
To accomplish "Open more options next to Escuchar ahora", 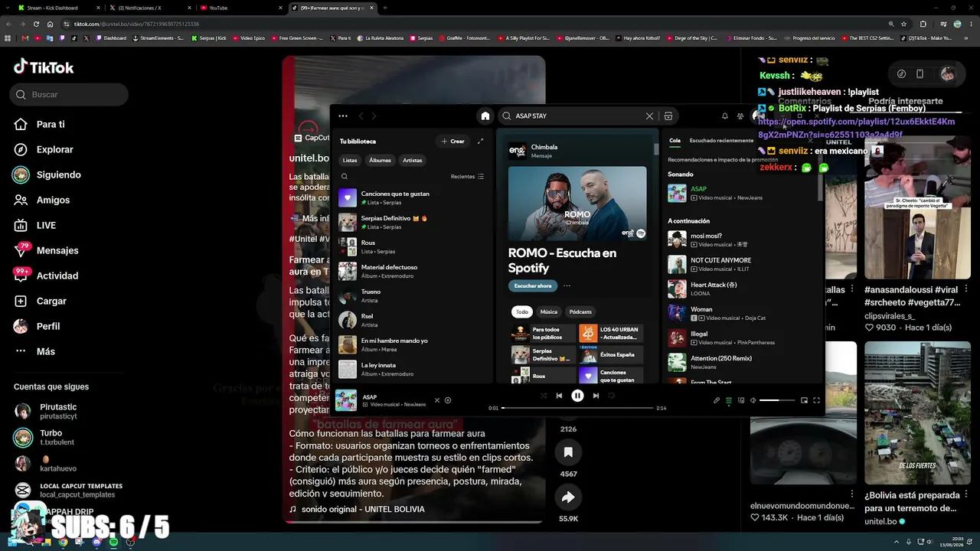I will coord(567,286).
